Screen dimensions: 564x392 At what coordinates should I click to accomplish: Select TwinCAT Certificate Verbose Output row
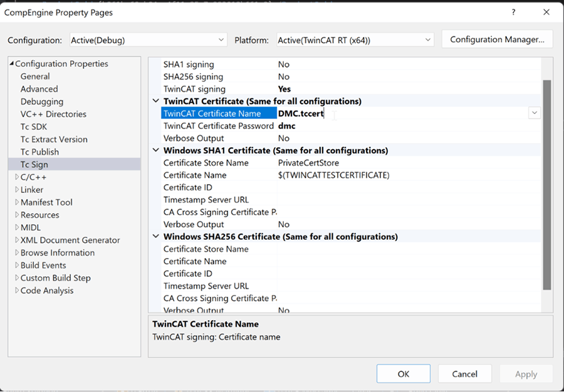351,138
